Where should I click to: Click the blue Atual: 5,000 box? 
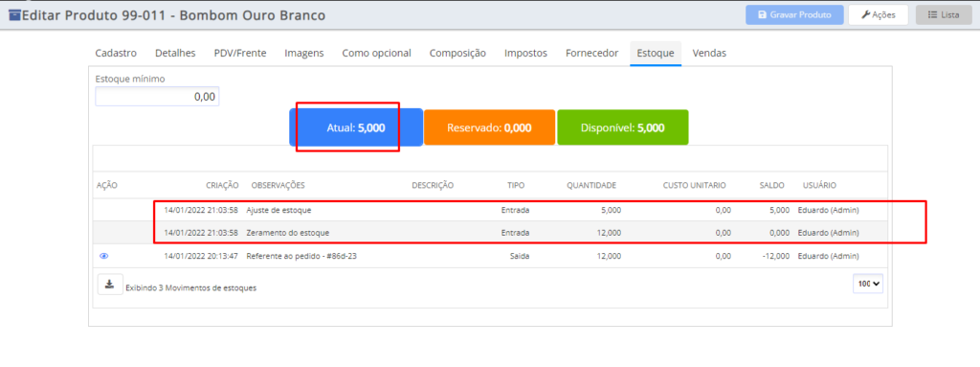[356, 127]
